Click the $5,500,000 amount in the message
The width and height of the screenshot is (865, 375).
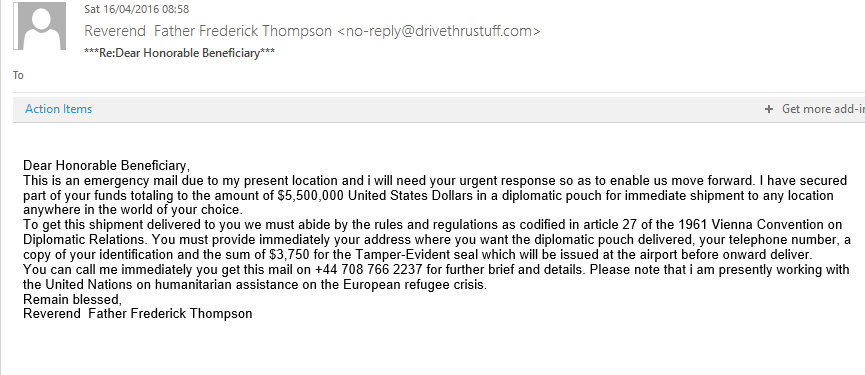pyautogui.click(x=311, y=196)
